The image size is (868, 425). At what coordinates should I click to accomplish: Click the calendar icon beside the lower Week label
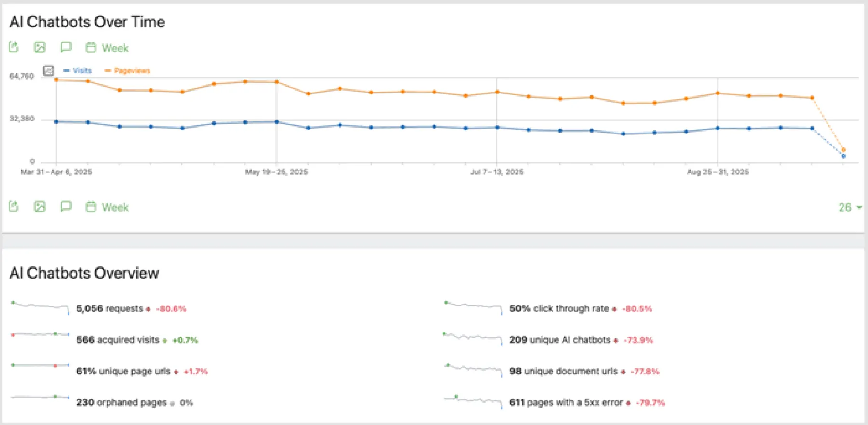click(91, 207)
